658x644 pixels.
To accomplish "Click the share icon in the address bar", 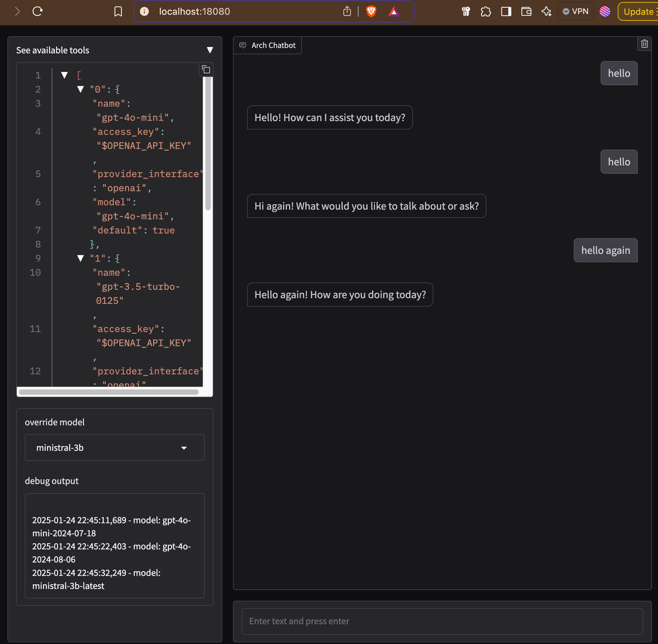I will 347,11.
